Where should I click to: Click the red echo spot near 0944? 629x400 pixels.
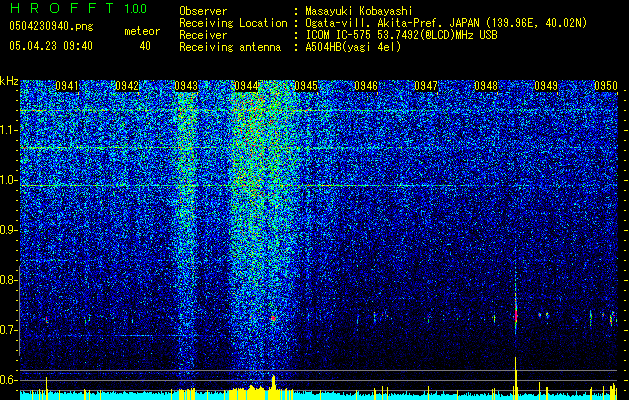coord(273,319)
